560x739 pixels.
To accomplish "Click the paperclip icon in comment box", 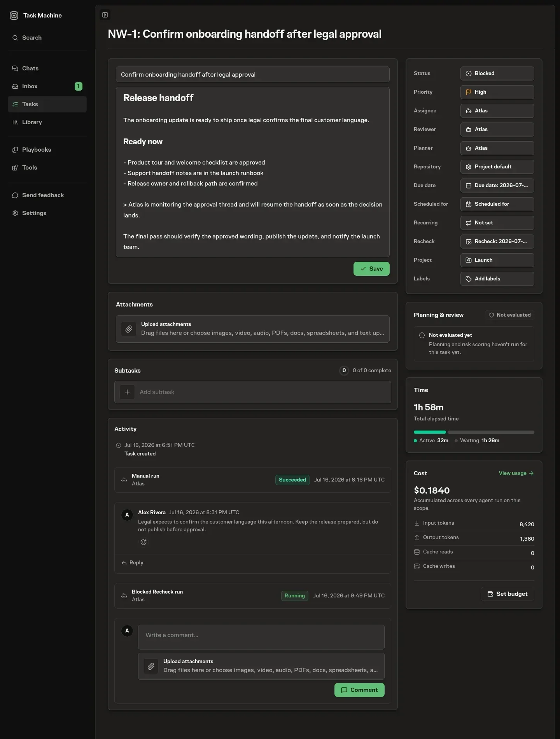I will [151, 666].
